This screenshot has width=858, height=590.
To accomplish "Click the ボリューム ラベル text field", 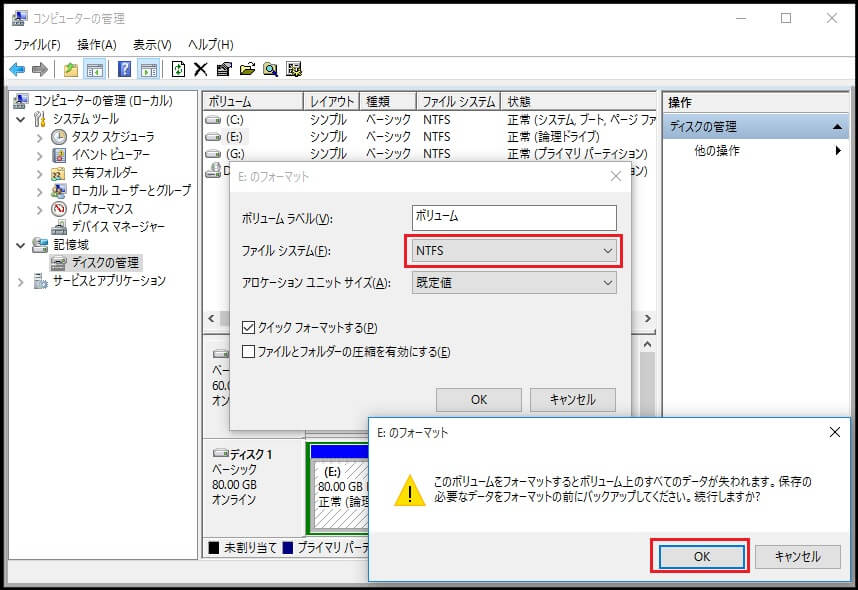I will [x=514, y=217].
